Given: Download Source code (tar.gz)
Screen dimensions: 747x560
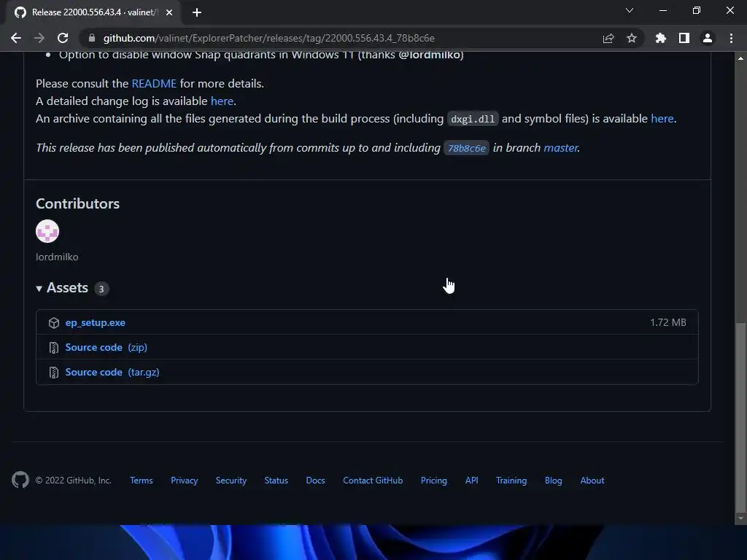Looking at the screenshot, I should (x=112, y=373).
